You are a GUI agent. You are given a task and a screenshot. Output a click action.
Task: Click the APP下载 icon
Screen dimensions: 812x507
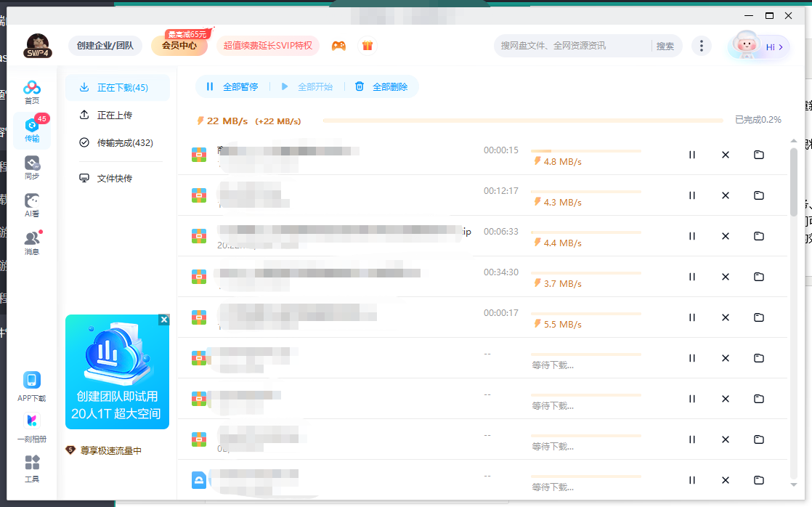[31, 386]
